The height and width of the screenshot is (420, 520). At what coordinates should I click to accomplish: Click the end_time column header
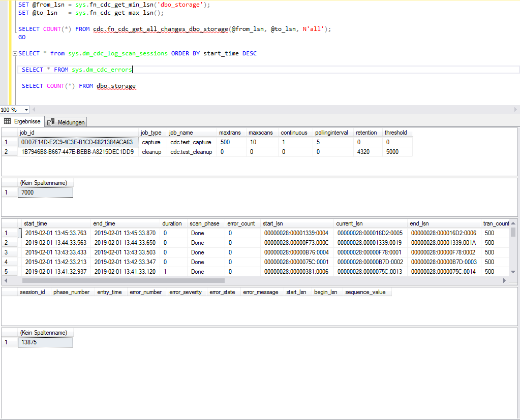tap(125, 223)
